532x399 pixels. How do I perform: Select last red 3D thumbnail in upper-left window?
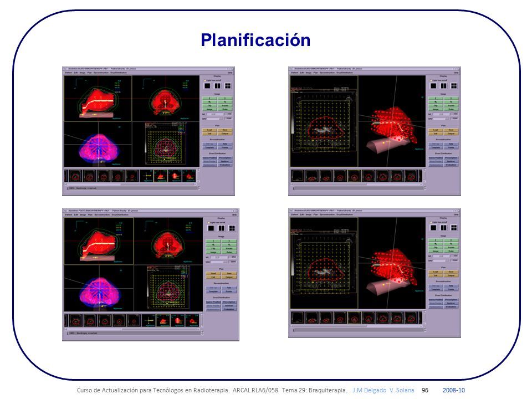[189, 176]
